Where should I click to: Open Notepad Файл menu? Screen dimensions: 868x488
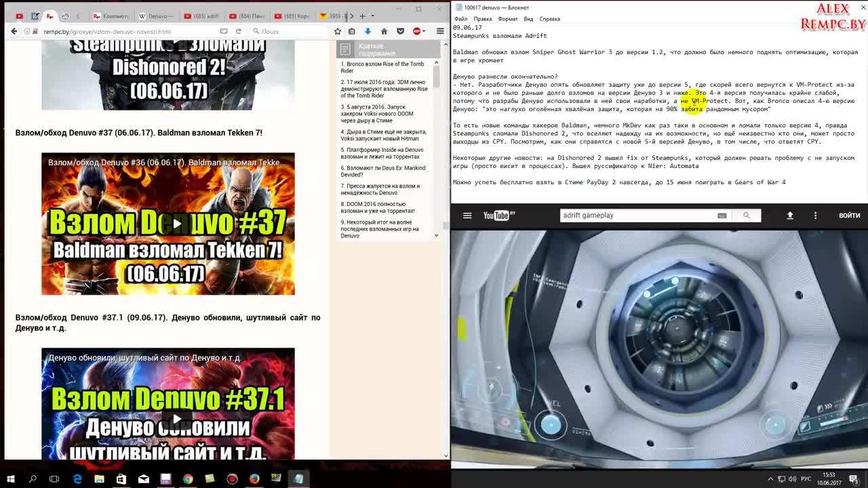tap(460, 19)
